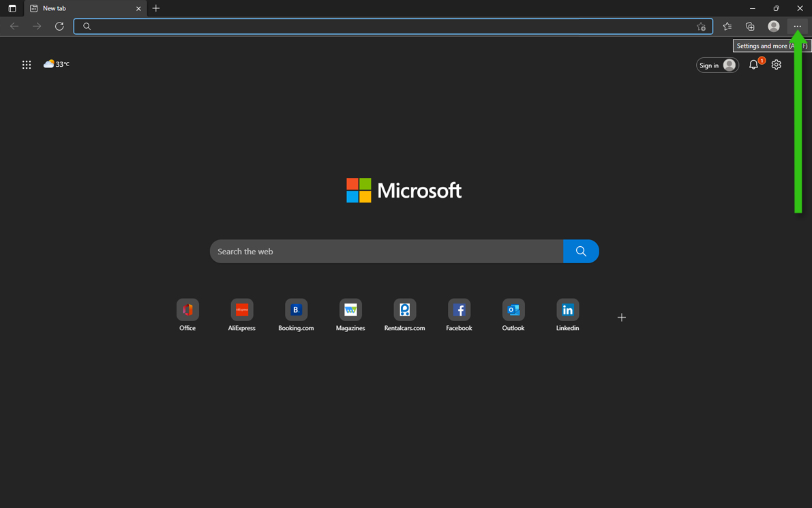Add a new quick link site
Image resolution: width=812 pixels, height=508 pixels.
(x=621, y=318)
